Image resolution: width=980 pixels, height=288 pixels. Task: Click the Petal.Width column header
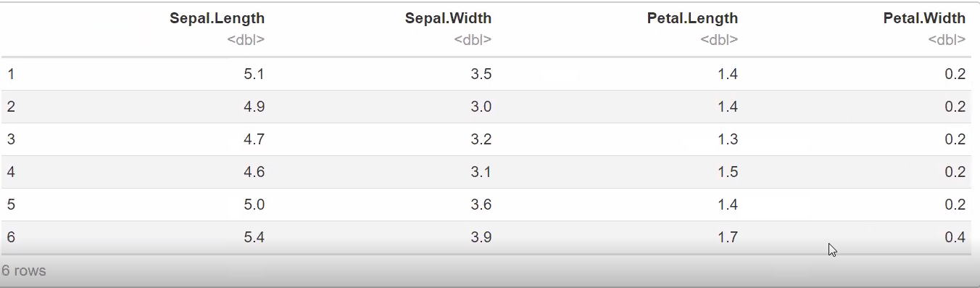tap(924, 18)
